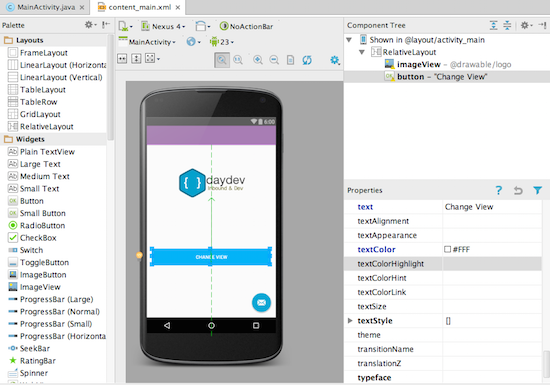This screenshot has height=385, width=550.
Task: Open Component Tree gear settings
Action: pyautogui.click(x=526, y=25)
